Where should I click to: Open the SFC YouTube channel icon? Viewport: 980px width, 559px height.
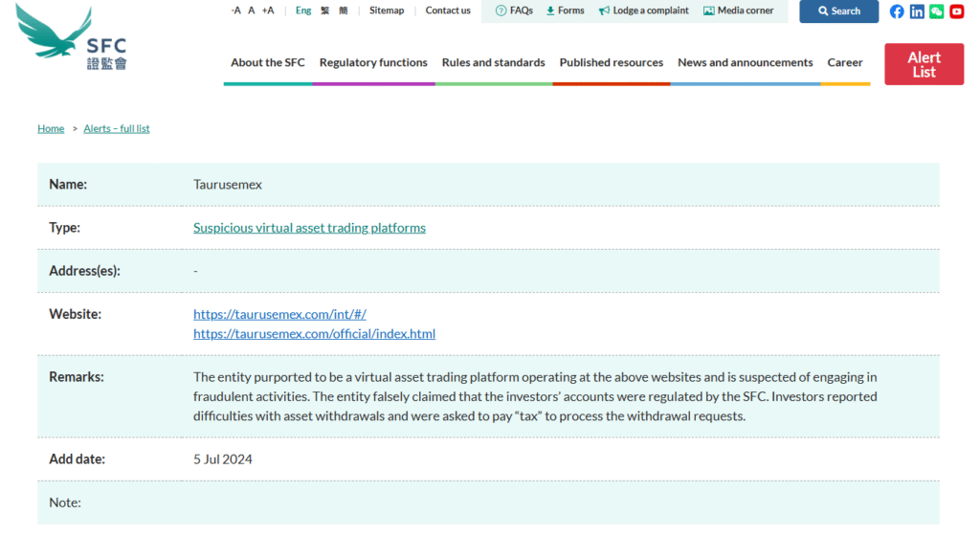click(957, 11)
